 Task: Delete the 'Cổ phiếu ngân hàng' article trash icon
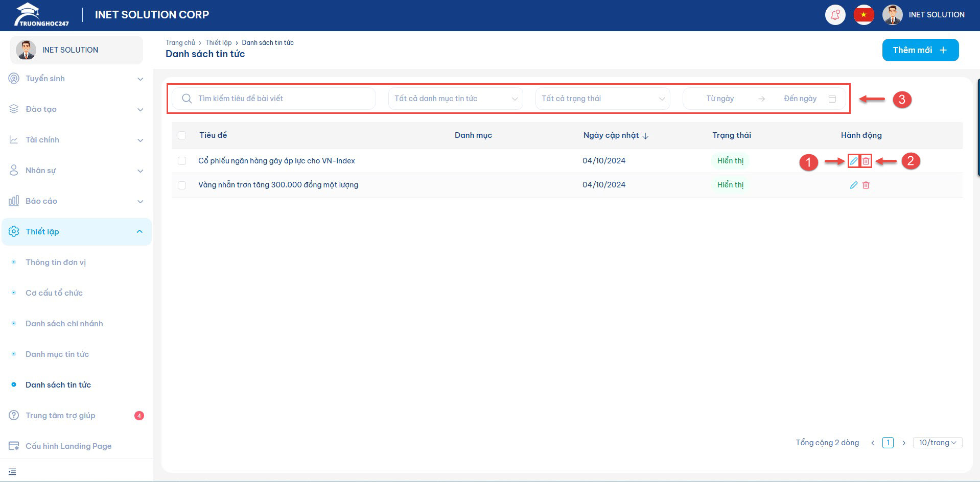[x=866, y=161]
